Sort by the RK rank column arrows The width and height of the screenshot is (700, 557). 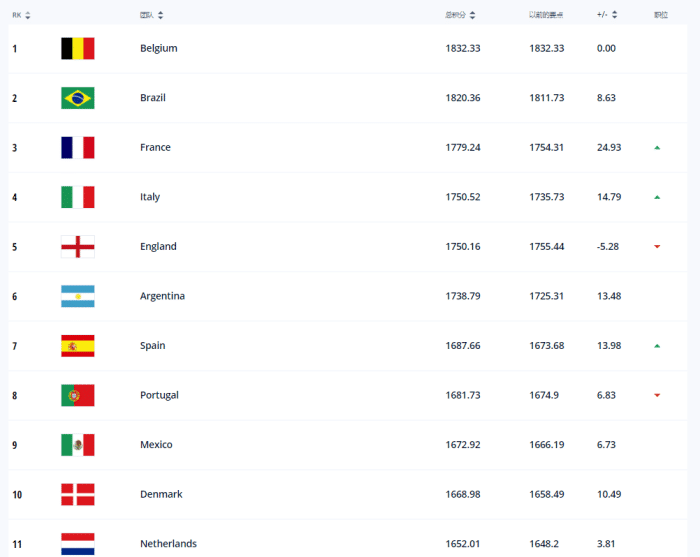coord(28,15)
